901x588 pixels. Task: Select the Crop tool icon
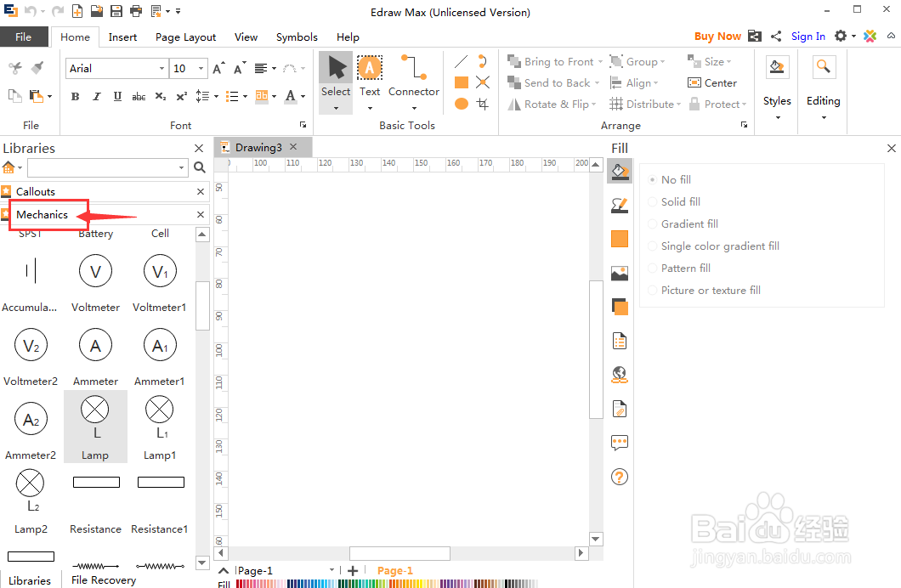483,104
